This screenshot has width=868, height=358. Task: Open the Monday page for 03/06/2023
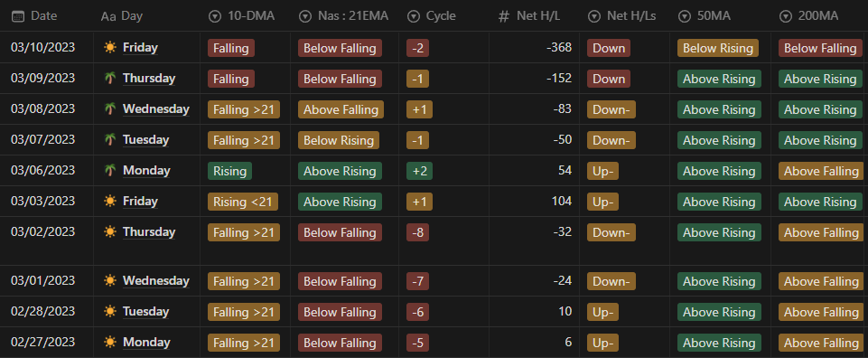[x=146, y=171]
